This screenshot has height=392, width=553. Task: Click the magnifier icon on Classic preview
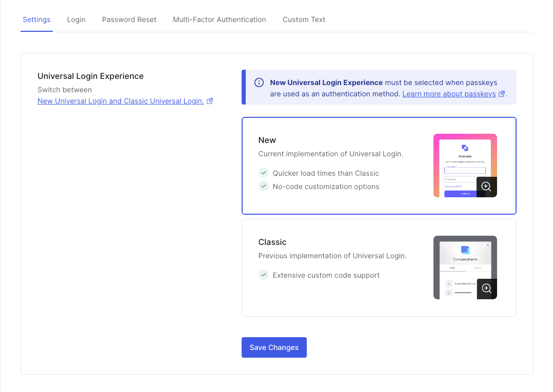tap(487, 288)
